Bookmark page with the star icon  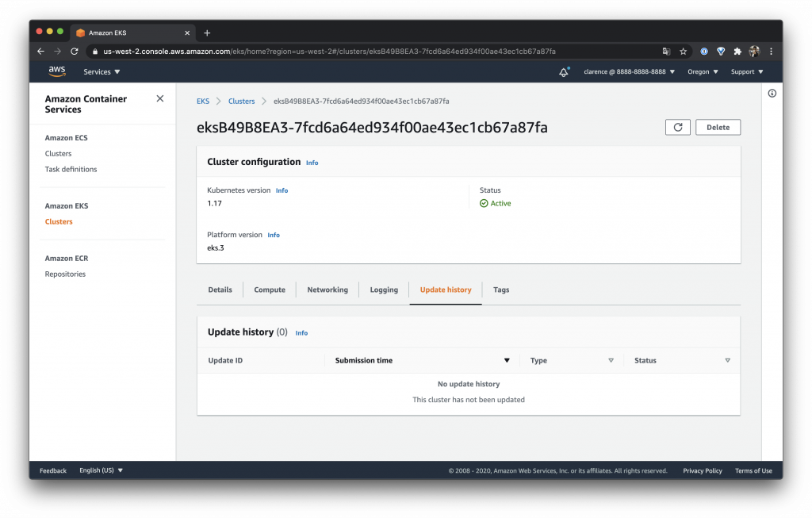point(683,52)
